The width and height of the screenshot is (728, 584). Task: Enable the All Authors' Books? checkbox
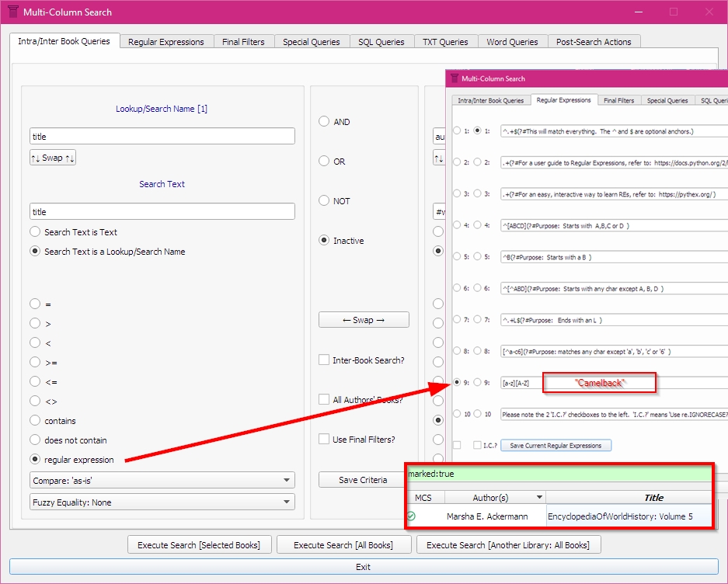point(324,399)
